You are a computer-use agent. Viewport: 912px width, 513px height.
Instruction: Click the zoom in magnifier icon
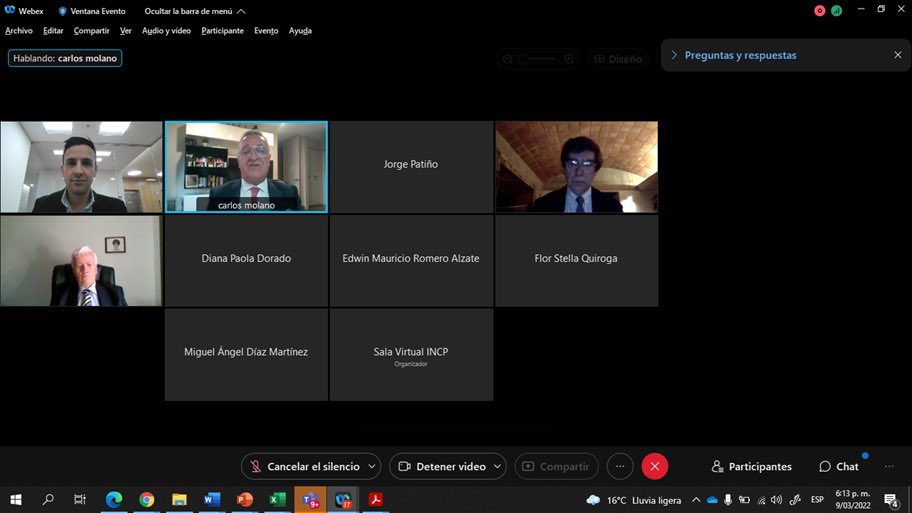click(x=569, y=59)
